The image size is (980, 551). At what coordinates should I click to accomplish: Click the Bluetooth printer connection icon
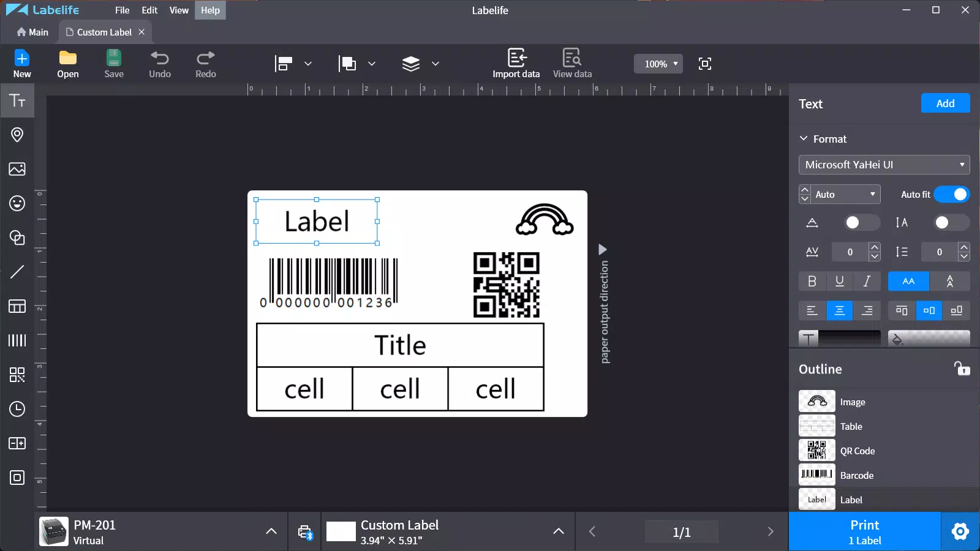point(305,532)
